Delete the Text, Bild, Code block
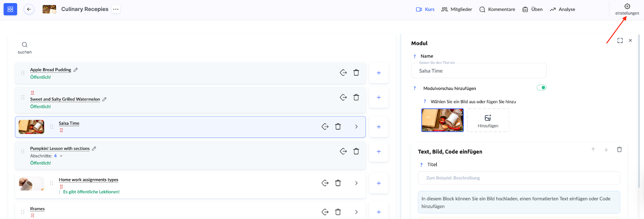The height and width of the screenshot is (219, 644). (x=619, y=149)
